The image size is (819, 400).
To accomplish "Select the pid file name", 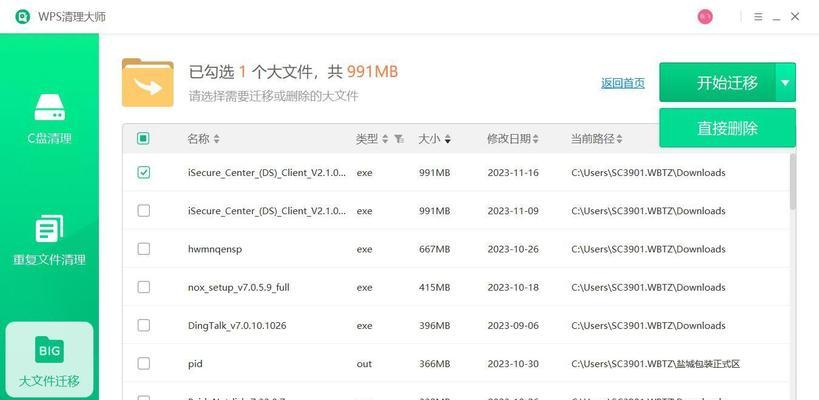I will click(x=195, y=364).
